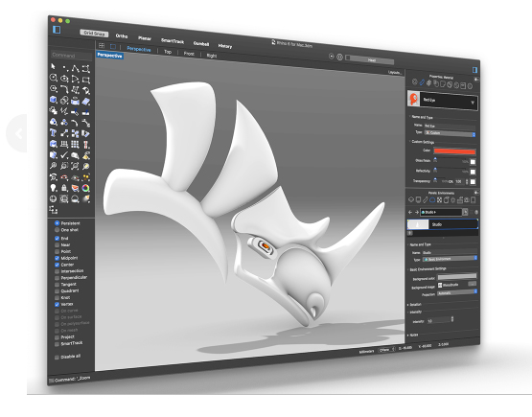Click the Zoom magnifier icon

pyautogui.click(x=54, y=166)
